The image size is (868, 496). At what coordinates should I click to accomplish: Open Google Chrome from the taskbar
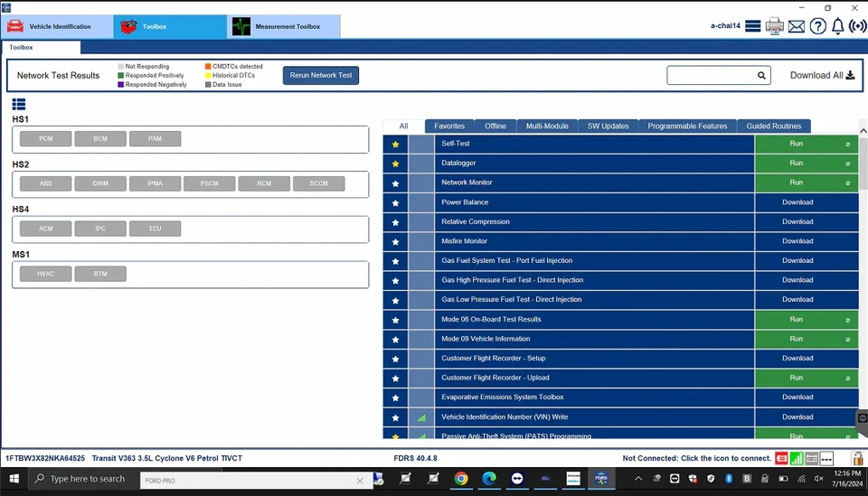coord(460,479)
